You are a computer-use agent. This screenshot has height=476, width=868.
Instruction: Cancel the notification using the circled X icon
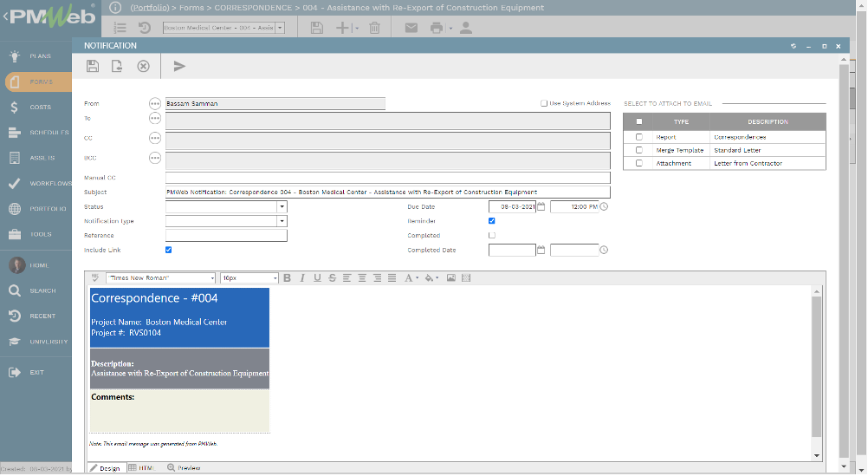point(144,67)
